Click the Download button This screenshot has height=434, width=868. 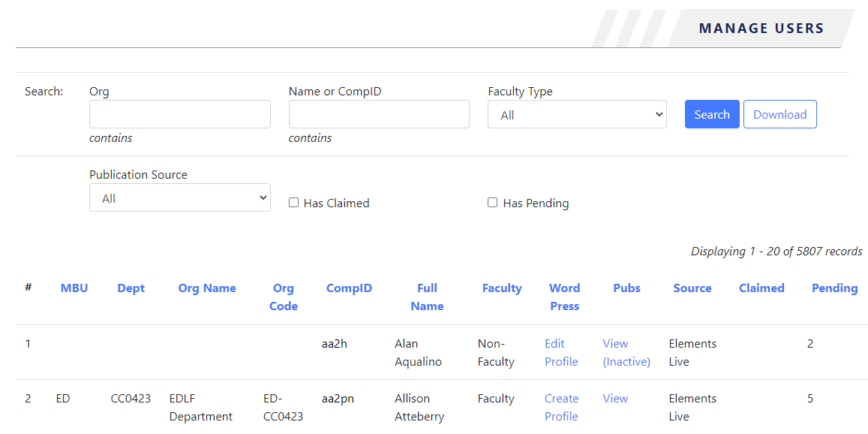[x=779, y=114]
